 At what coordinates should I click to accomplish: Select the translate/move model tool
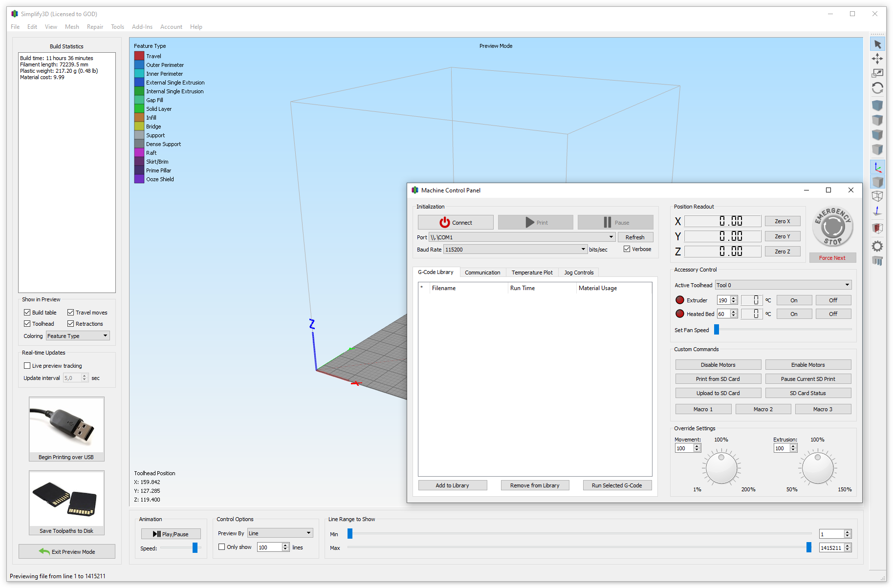[877, 59]
